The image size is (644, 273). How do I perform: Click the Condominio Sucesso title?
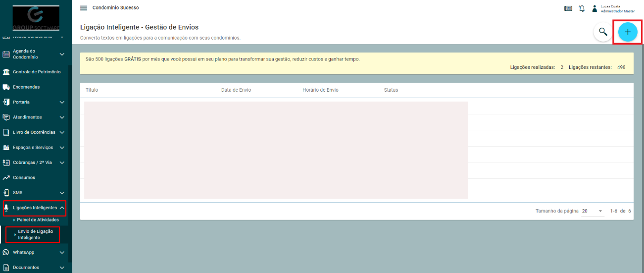(115, 8)
